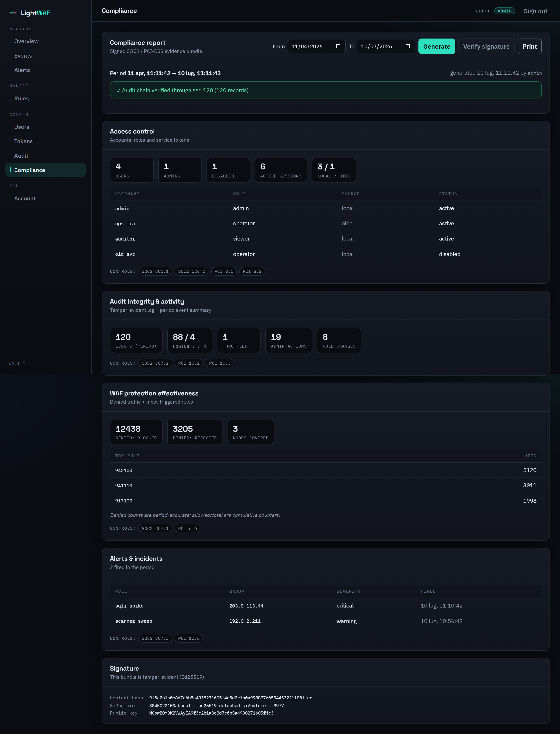Viewport: 560px width, 734px height.
Task: Click the Disabled accounts stat card
Action: point(228,170)
